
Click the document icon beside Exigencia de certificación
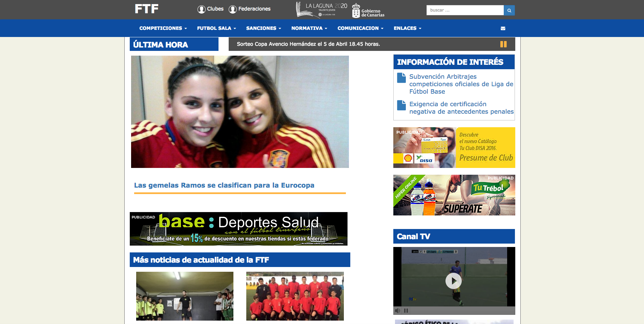401,106
